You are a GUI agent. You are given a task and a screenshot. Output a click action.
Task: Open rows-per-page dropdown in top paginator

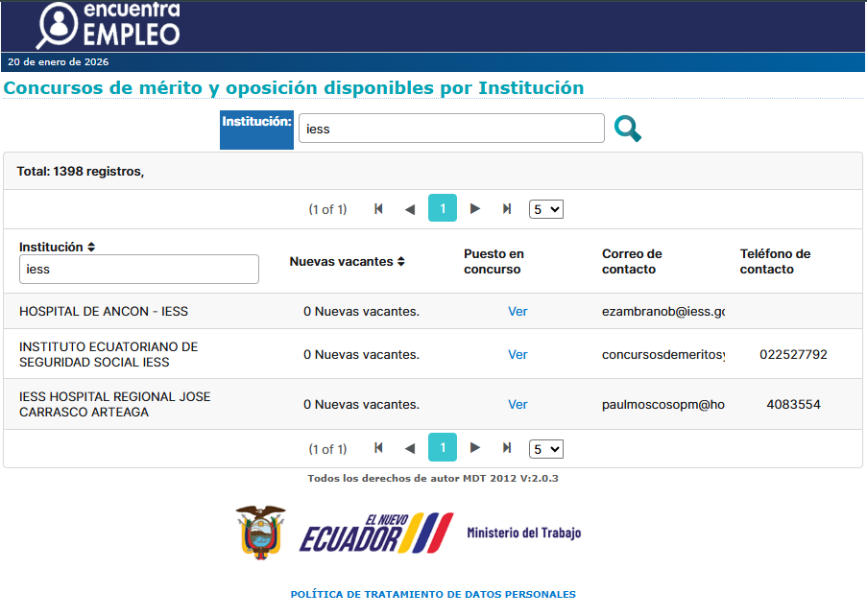(546, 209)
